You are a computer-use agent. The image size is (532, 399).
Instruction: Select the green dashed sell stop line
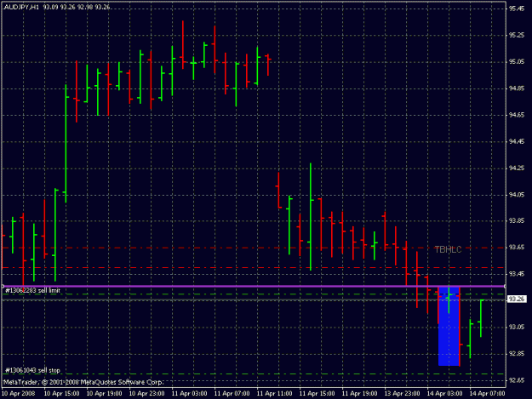click(254, 374)
